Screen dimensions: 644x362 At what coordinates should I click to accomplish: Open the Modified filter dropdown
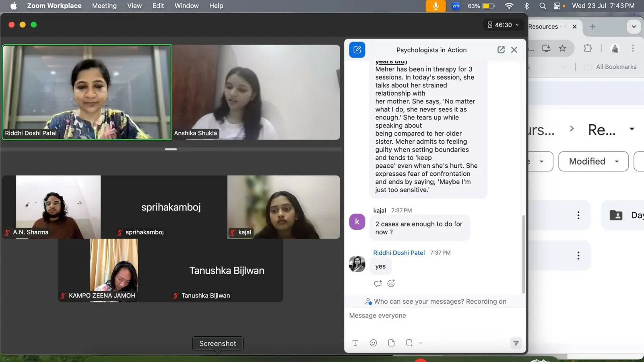tap(593, 161)
